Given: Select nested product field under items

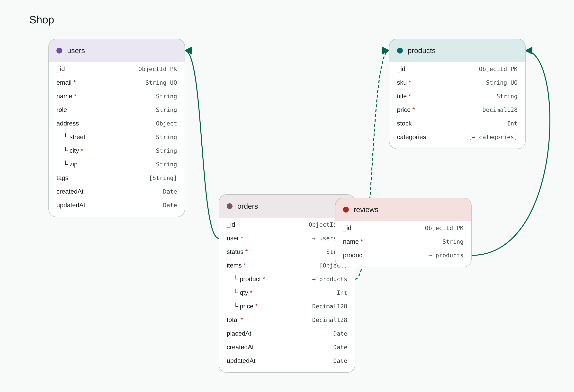Looking at the screenshot, I should pos(287,279).
